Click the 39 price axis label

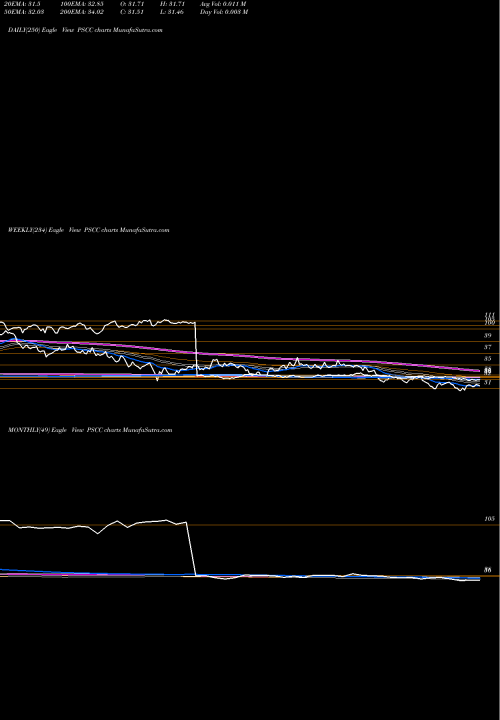coord(488,336)
